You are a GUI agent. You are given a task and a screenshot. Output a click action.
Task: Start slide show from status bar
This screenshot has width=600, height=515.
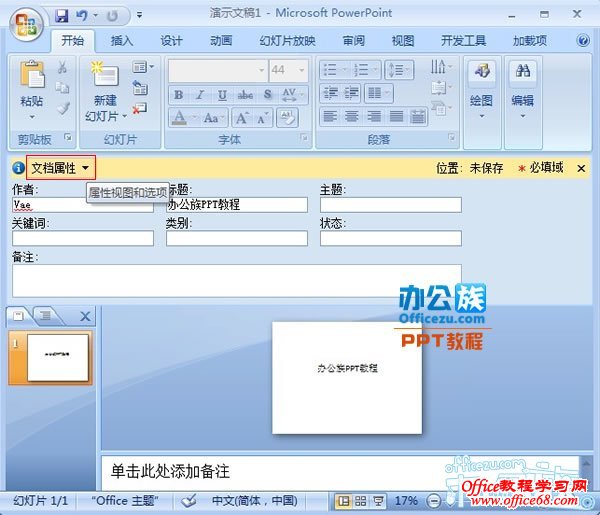(x=378, y=501)
